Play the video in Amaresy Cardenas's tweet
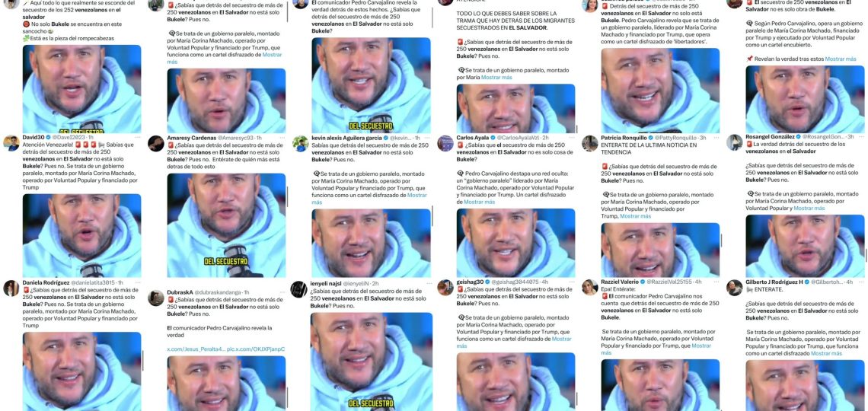 click(226, 225)
